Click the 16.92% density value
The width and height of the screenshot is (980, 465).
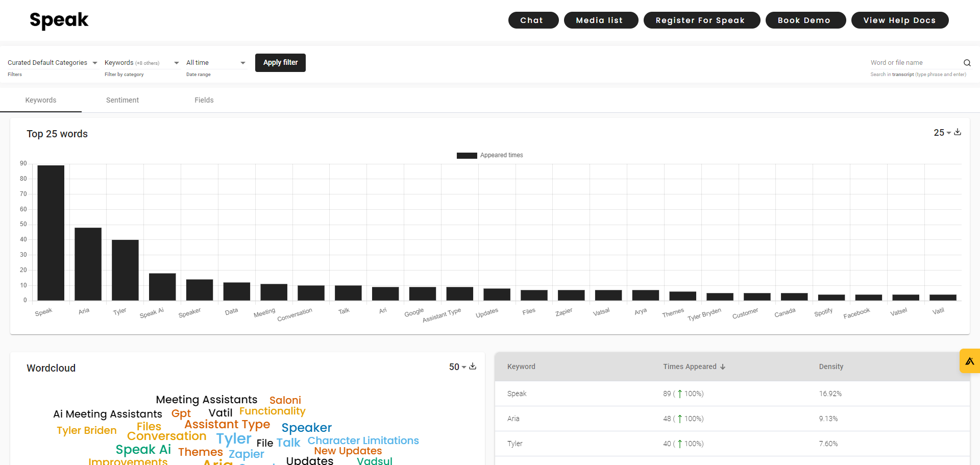click(x=830, y=394)
